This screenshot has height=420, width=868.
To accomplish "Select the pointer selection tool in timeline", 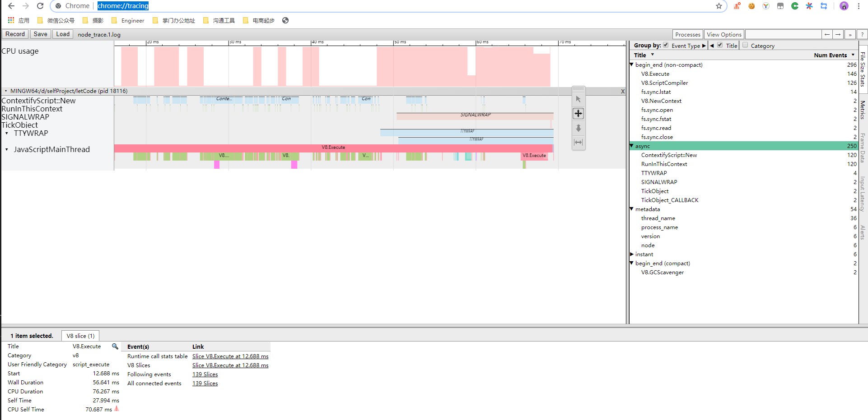I will [579, 99].
